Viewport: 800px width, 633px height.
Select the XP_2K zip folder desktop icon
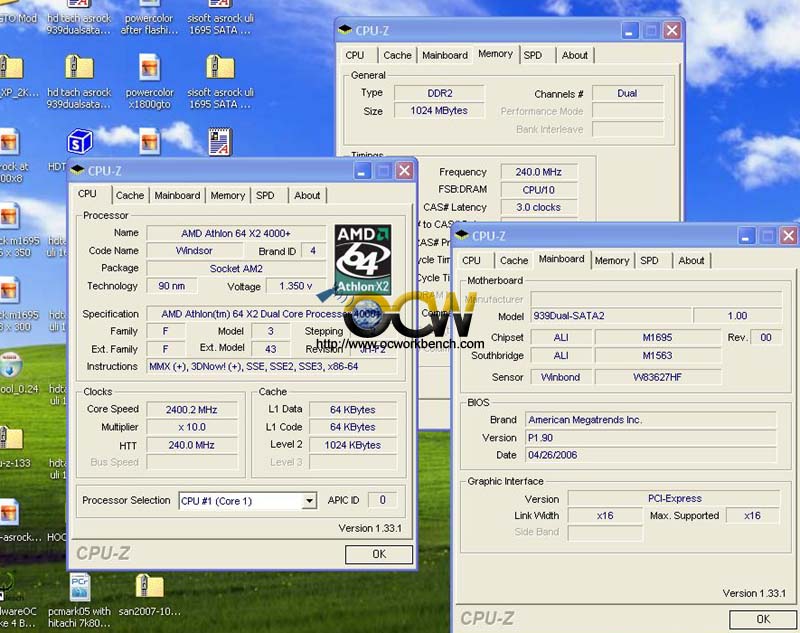tap(11, 68)
